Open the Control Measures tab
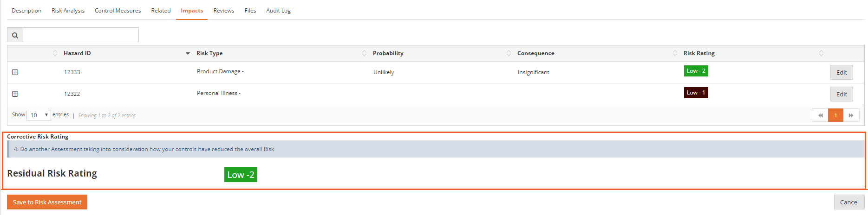This screenshot has height=215, width=868. click(117, 11)
